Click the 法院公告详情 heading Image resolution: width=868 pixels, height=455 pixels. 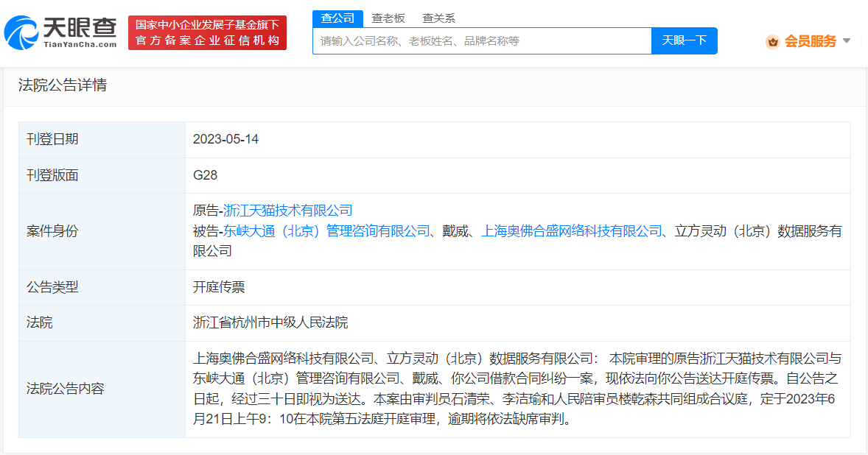coord(63,85)
